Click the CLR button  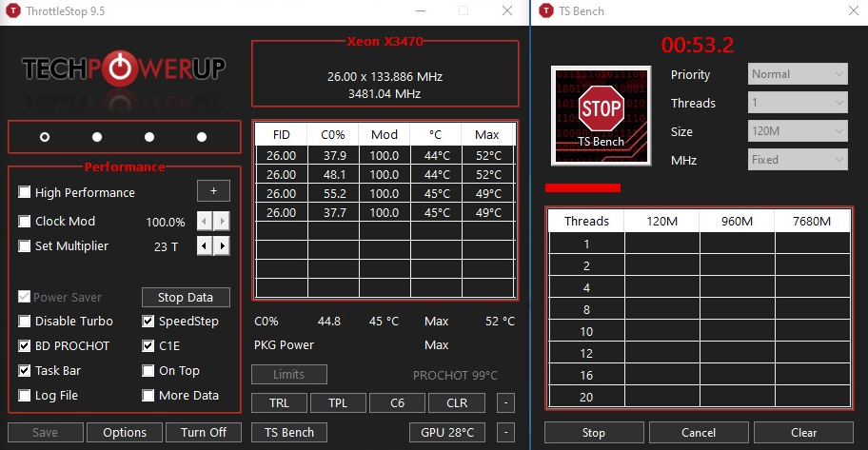click(457, 403)
